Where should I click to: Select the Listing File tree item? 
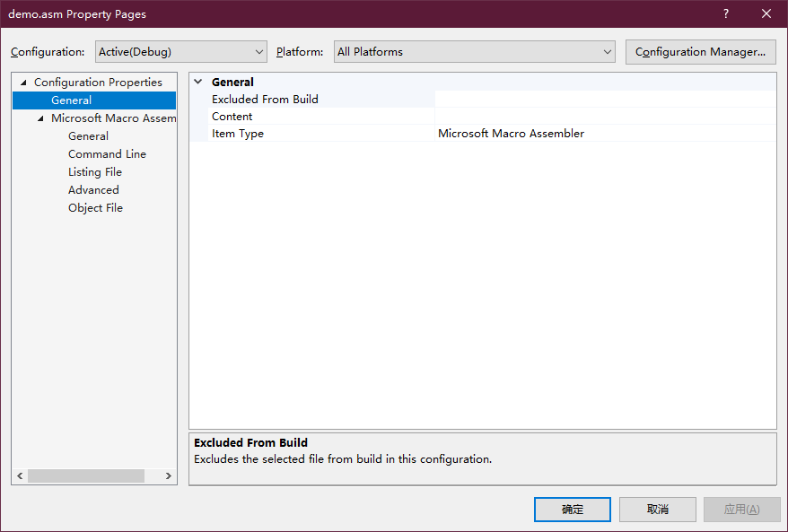pos(95,171)
